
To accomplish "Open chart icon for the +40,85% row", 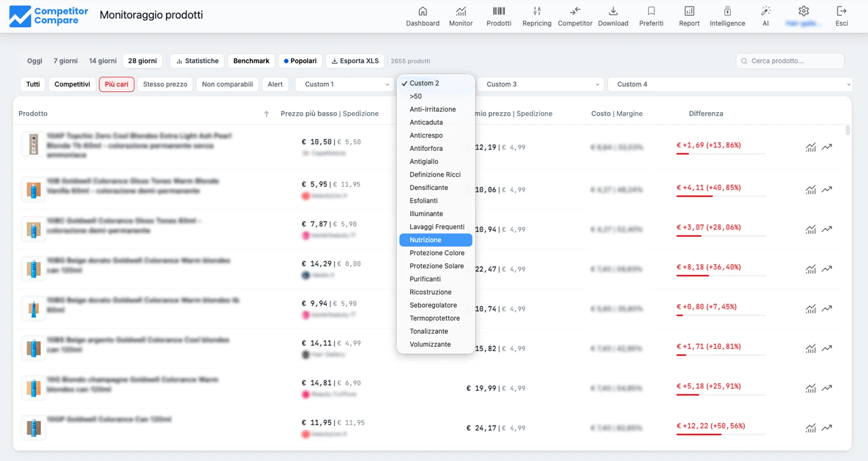I will [811, 190].
